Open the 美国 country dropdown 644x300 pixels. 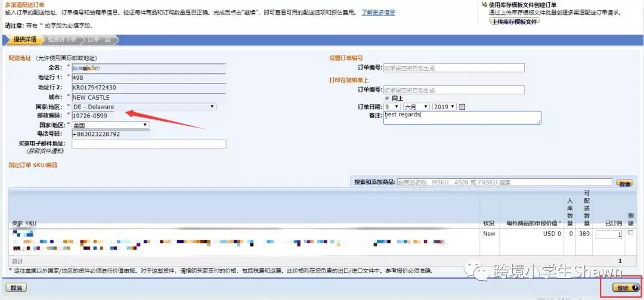110,125
